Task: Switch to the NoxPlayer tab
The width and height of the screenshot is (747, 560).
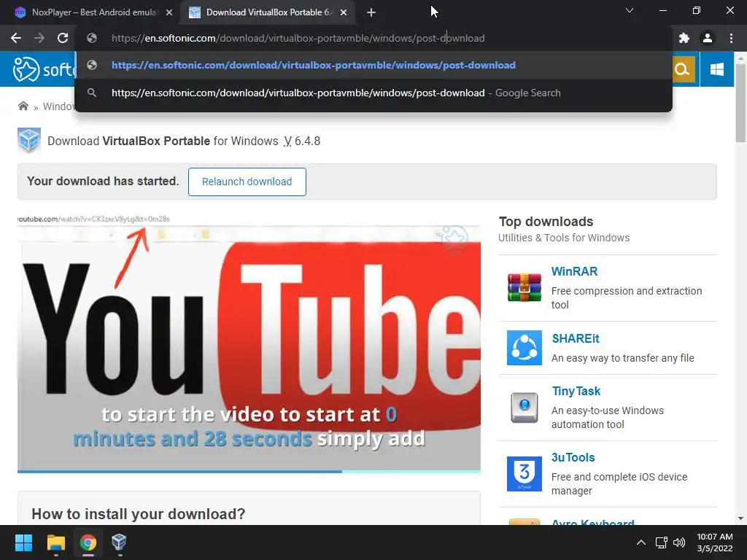Action: (94, 12)
